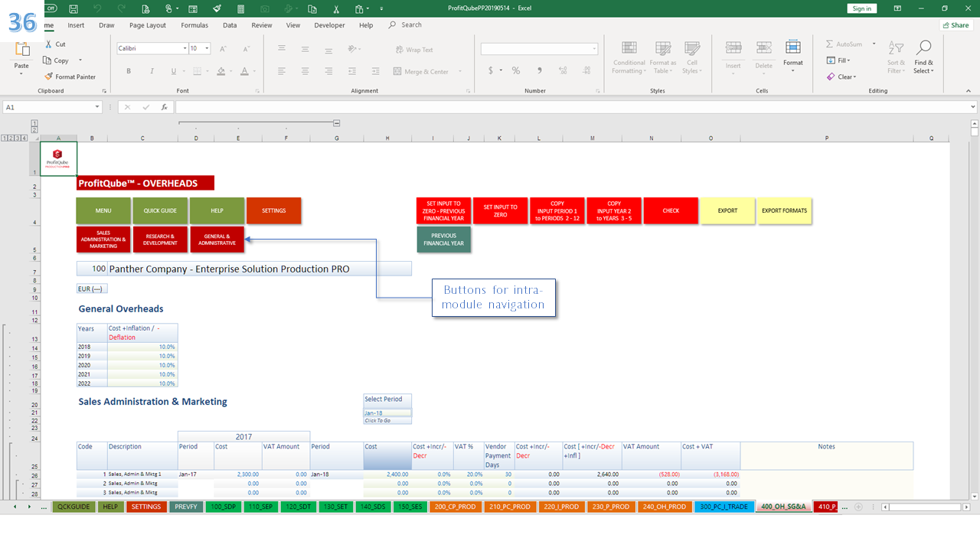Expand the Copy options arrow
The image size is (980, 551).
tap(80, 60)
